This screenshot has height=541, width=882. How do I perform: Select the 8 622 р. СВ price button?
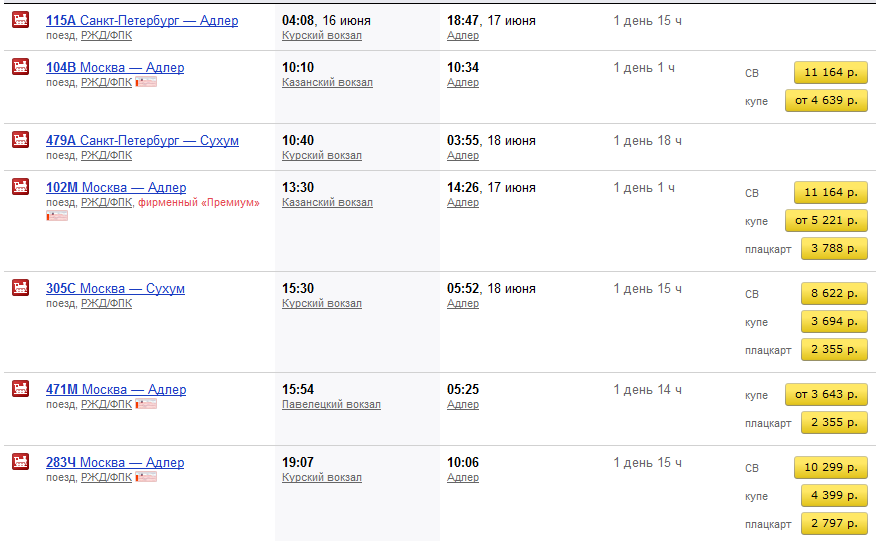pos(833,294)
